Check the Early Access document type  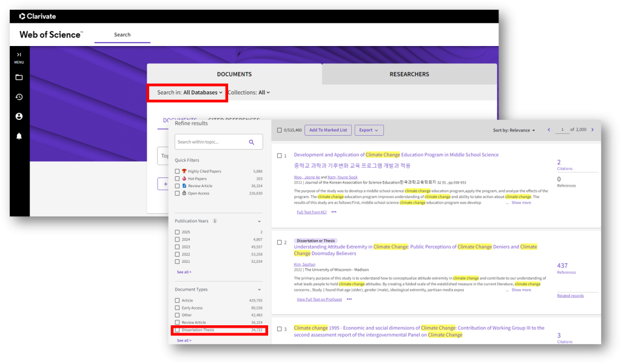click(x=178, y=308)
